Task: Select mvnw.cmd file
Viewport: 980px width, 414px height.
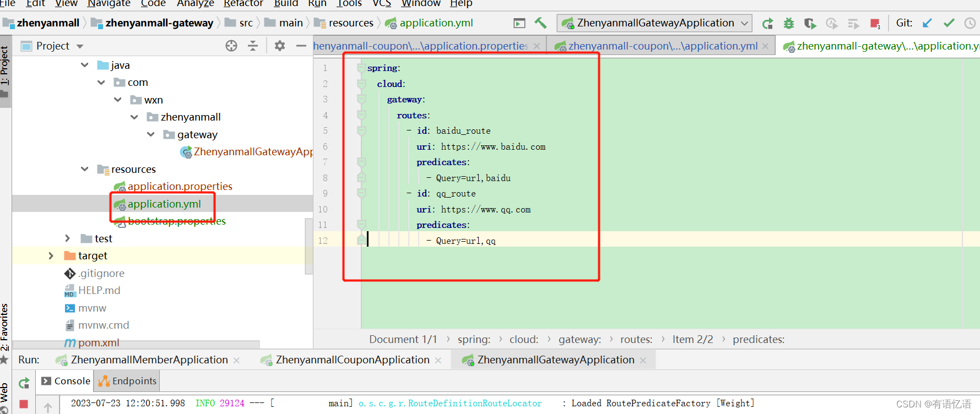Action: [x=104, y=325]
